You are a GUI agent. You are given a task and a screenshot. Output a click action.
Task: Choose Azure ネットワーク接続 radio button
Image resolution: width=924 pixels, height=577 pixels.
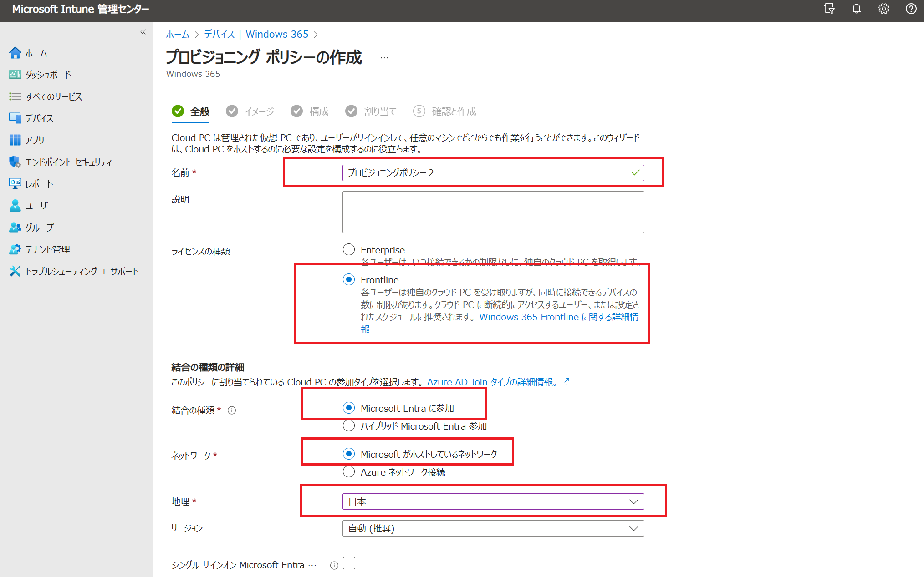tap(349, 472)
